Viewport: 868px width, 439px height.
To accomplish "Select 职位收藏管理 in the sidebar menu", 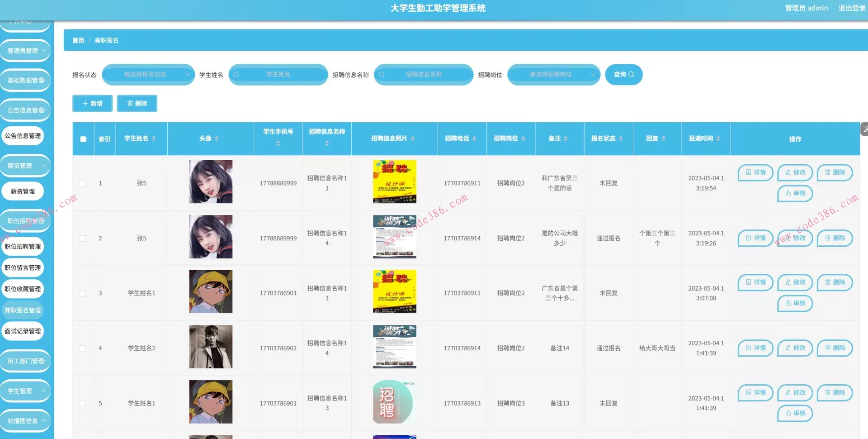I will click(23, 289).
